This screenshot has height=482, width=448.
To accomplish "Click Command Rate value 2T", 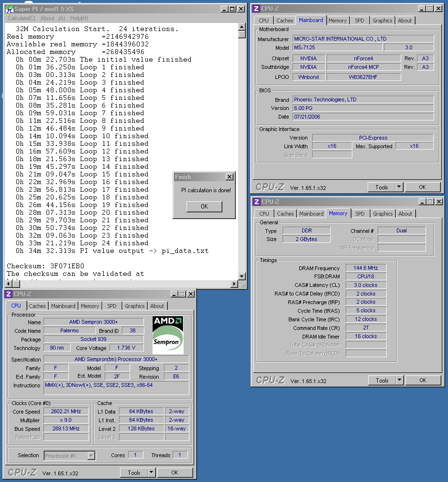I will click(x=366, y=328).
